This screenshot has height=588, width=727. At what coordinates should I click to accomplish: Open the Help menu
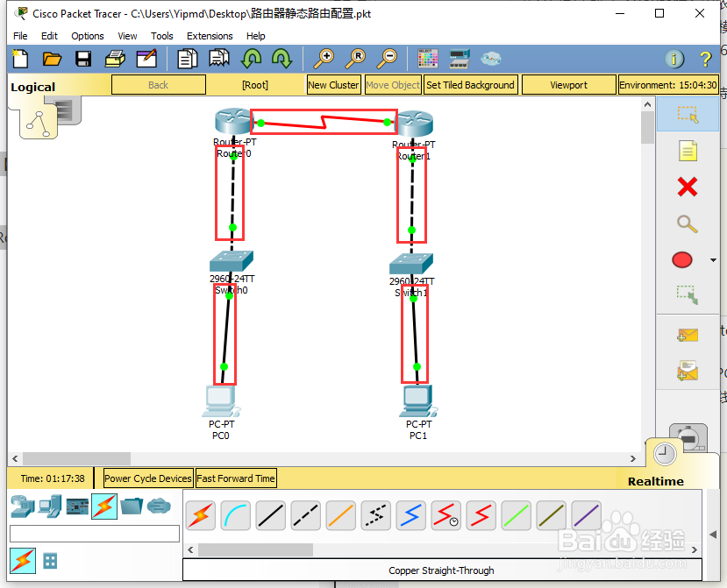point(255,36)
